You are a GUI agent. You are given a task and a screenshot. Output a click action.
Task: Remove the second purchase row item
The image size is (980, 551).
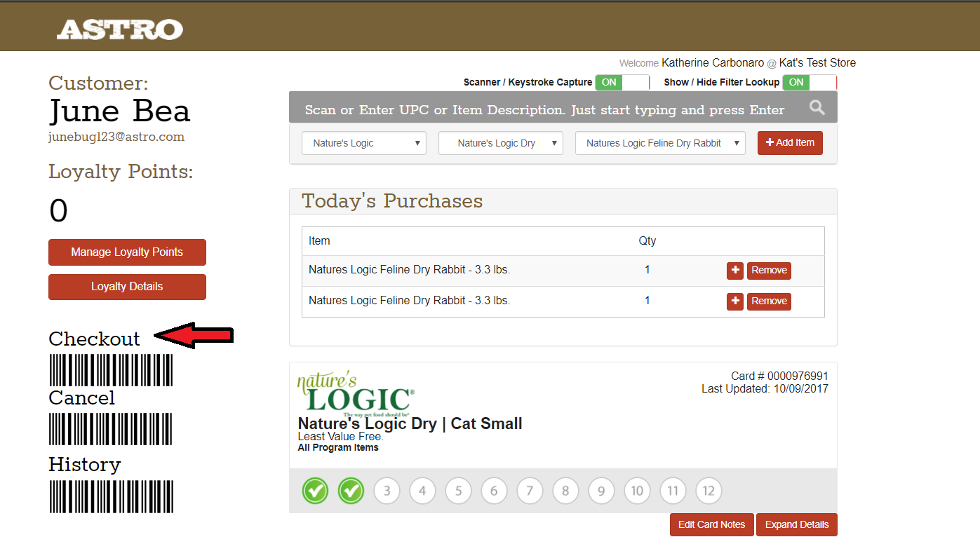pos(769,301)
